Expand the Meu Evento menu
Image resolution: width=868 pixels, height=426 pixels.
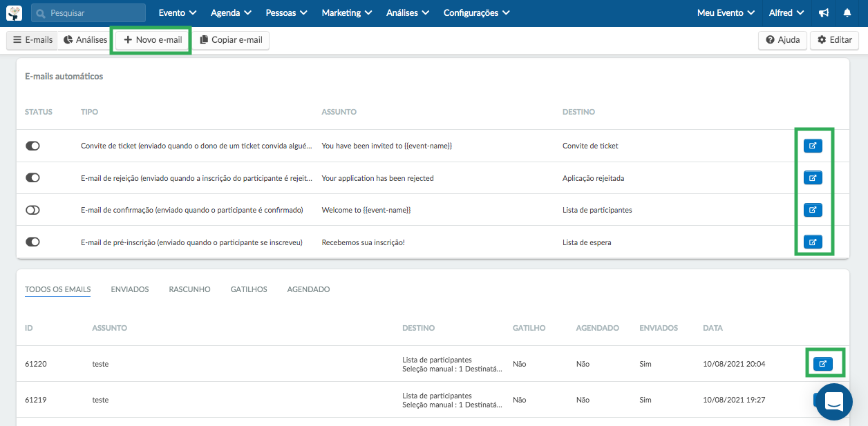click(x=726, y=13)
